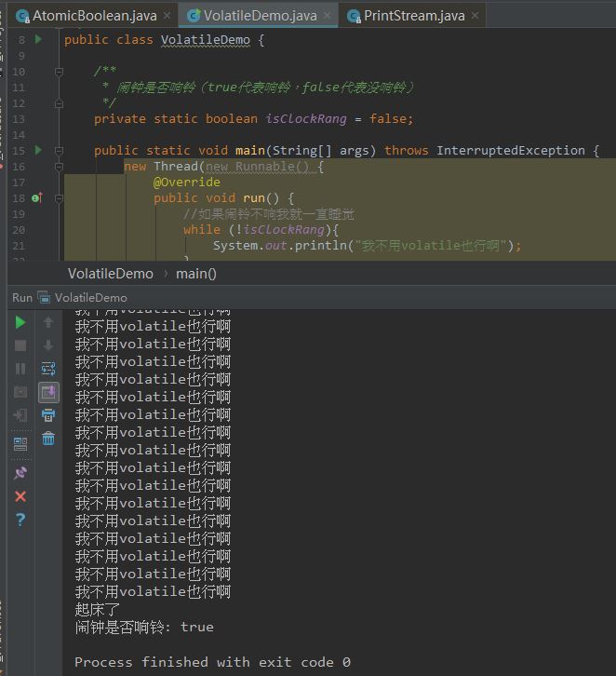This screenshot has width=616, height=676.
Task: Click run configuration icon beside VolatileDemo in Run header
Action: point(44,297)
